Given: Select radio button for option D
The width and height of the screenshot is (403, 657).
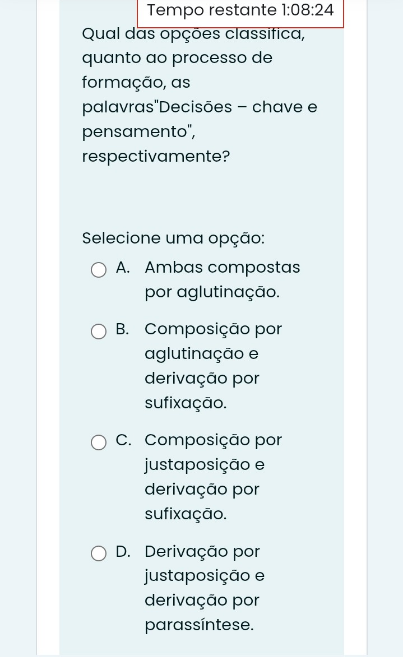Looking at the screenshot, I should (x=98, y=553).
